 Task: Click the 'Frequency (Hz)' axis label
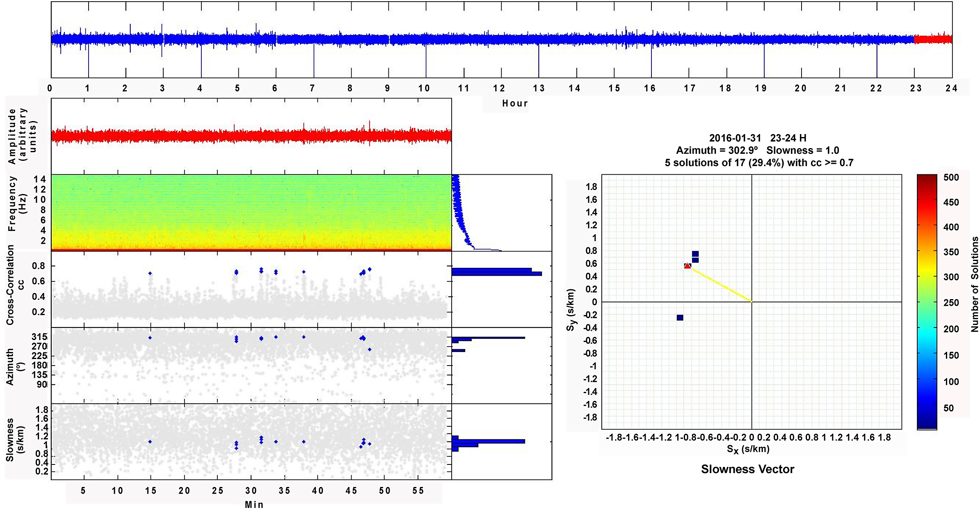(17, 204)
